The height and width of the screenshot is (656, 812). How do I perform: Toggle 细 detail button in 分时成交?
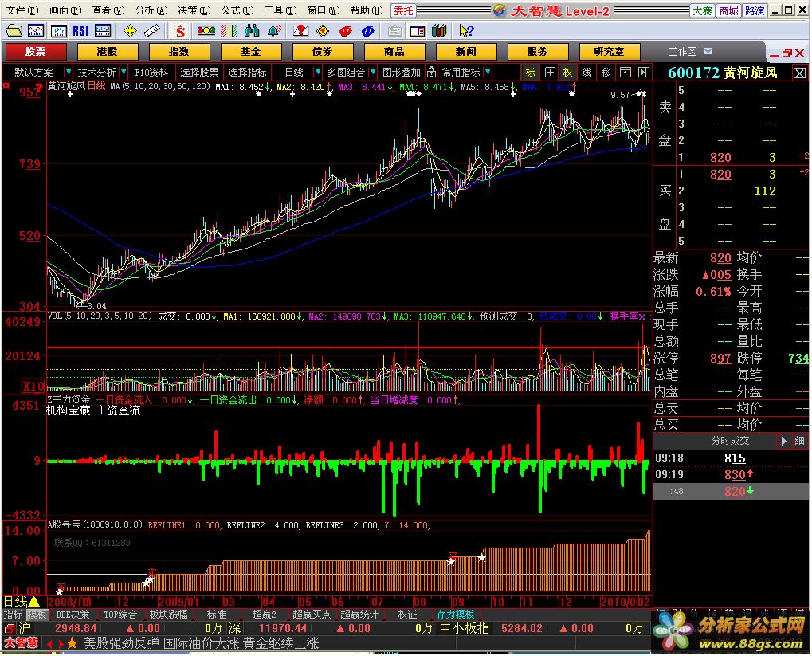(x=799, y=441)
